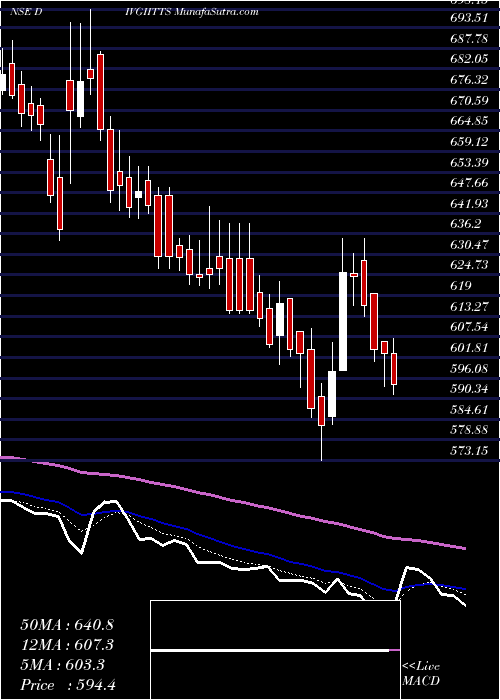Viewport: 500px width, 700px height.
Task: Choose the 607.54 price level
Action: point(469,327)
